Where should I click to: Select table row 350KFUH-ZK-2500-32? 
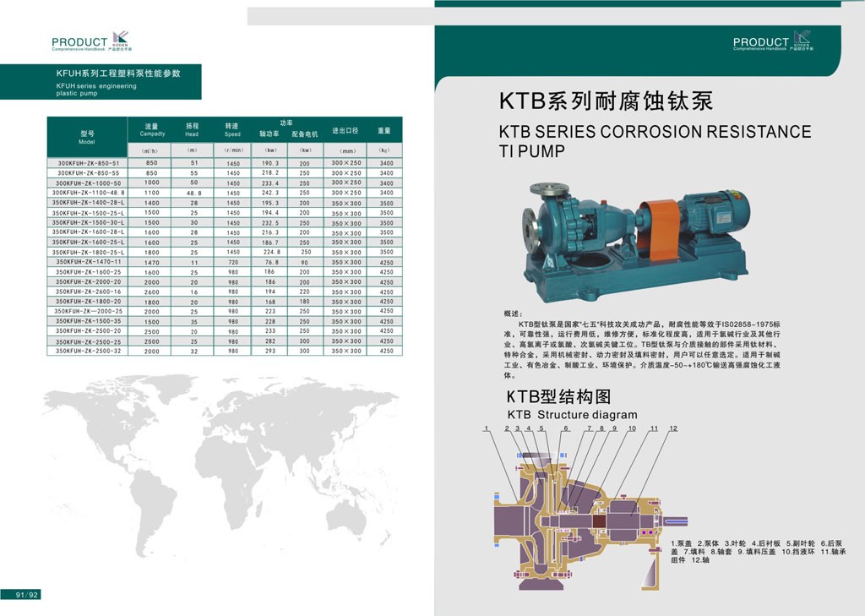tap(88, 351)
